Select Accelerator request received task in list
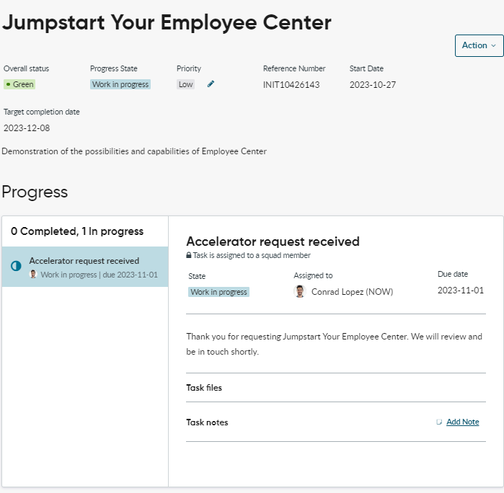 [85, 267]
